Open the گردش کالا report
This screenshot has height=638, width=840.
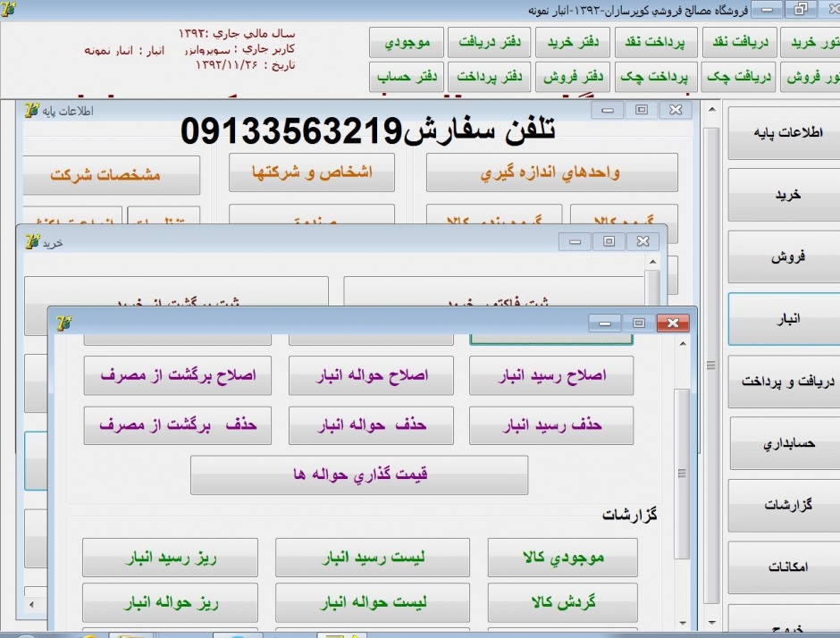pyautogui.click(x=562, y=603)
